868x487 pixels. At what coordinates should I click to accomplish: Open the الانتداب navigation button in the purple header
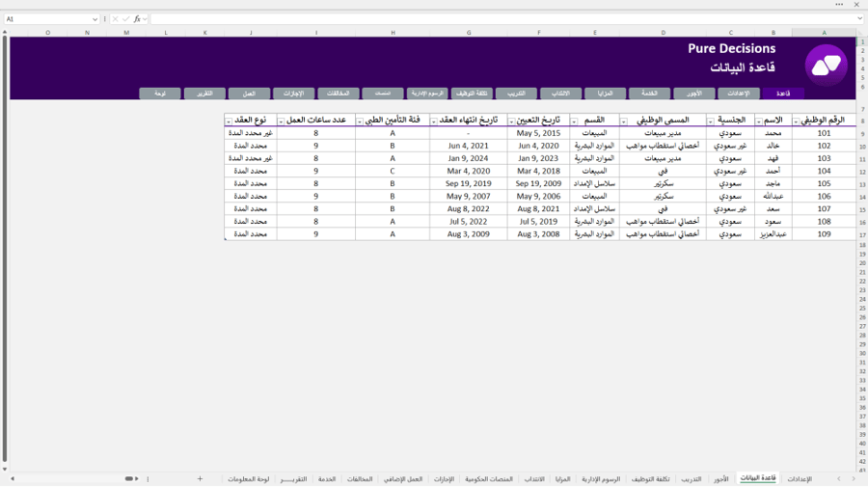pos(560,94)
